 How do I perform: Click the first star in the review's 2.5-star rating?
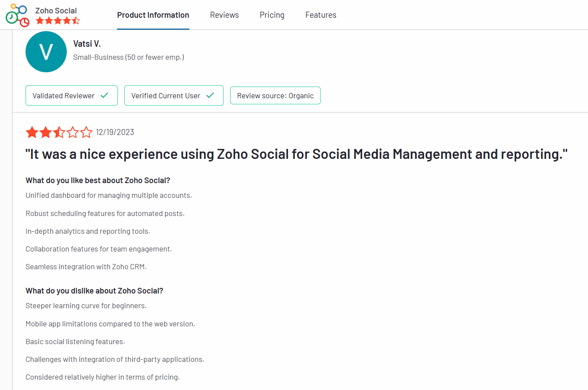32,132
